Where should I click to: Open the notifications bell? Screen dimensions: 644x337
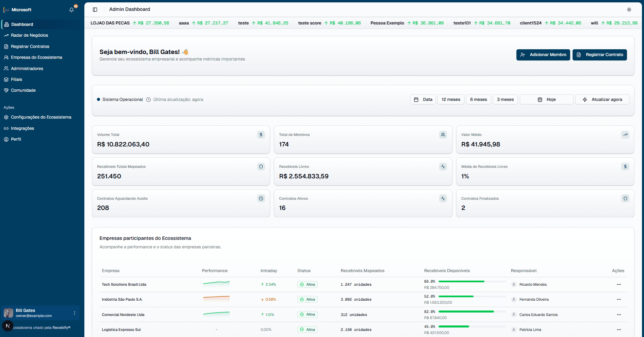click(71, 10)
